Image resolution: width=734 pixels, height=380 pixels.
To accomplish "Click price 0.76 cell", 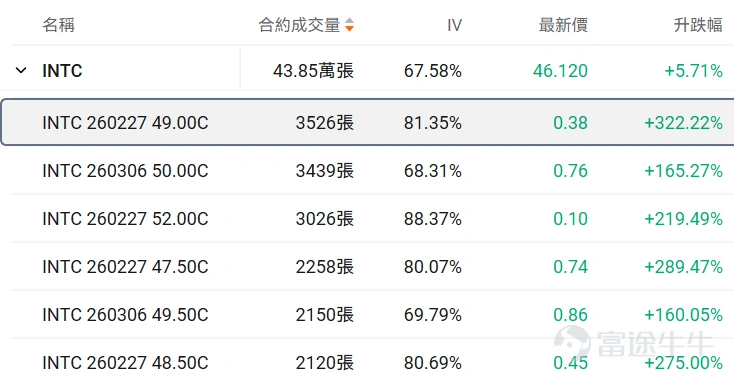I will [571, 171].
